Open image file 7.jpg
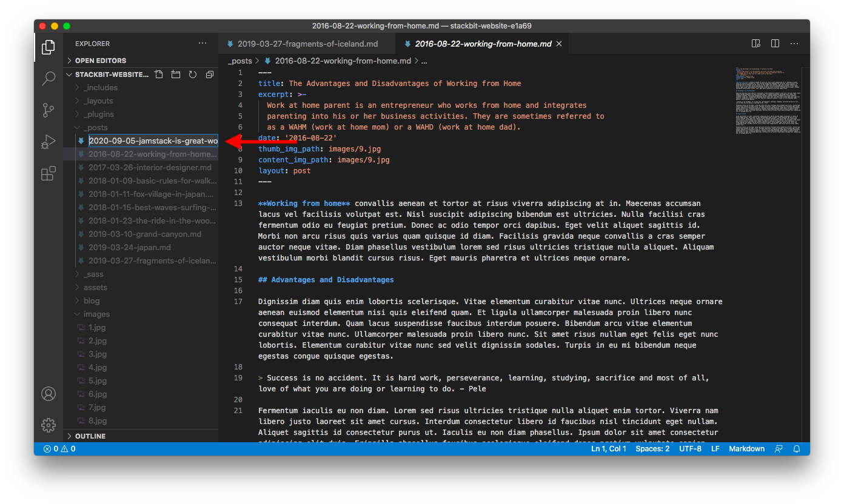 [141, 407]
